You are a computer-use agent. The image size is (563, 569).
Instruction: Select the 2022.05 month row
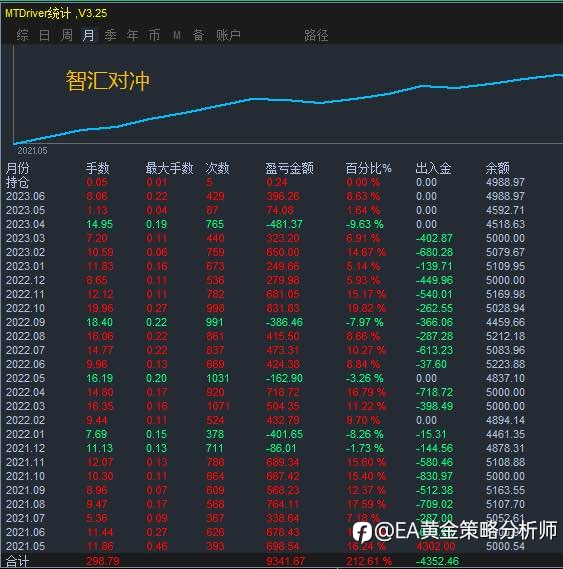[265, 378]
